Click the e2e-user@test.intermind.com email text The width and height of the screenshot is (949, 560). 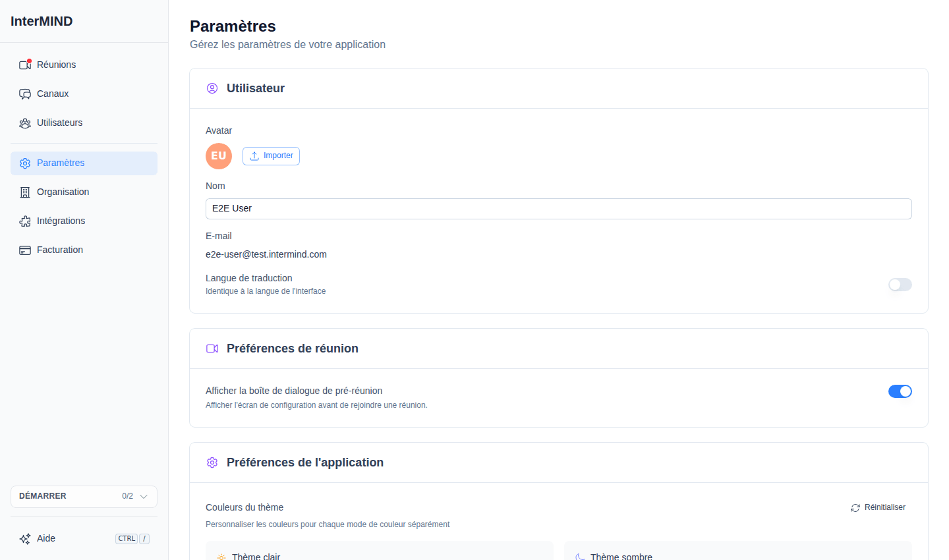pyautogui.click(x=266, y=254)
